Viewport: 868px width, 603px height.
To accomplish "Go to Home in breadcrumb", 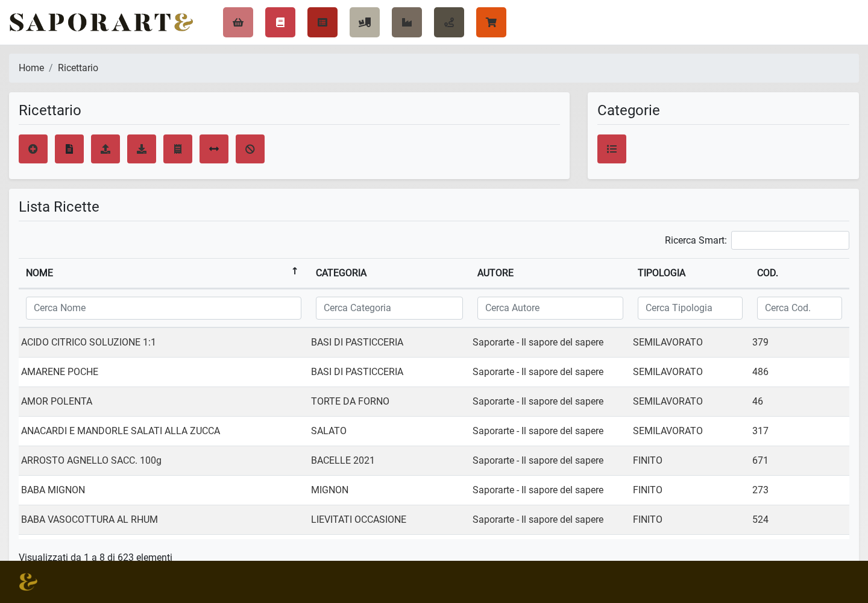I will coord(31,68).
